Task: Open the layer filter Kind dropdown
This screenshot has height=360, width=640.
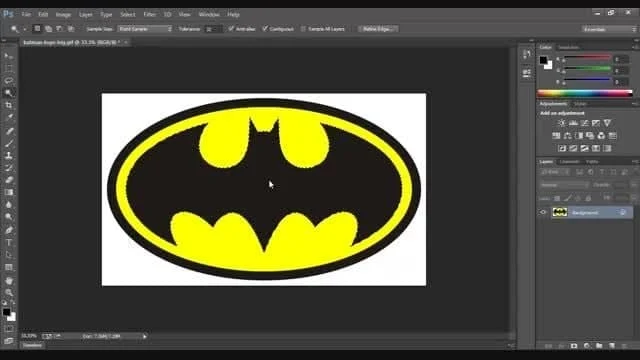Action: (x=555, y=172)
